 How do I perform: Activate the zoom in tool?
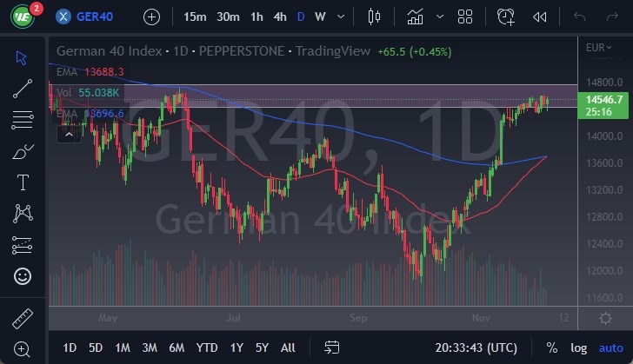click(22, 349)
